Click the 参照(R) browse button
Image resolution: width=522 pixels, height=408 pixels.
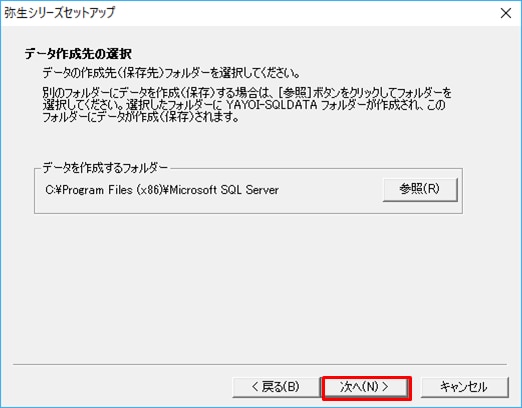[x=420, y=189]
